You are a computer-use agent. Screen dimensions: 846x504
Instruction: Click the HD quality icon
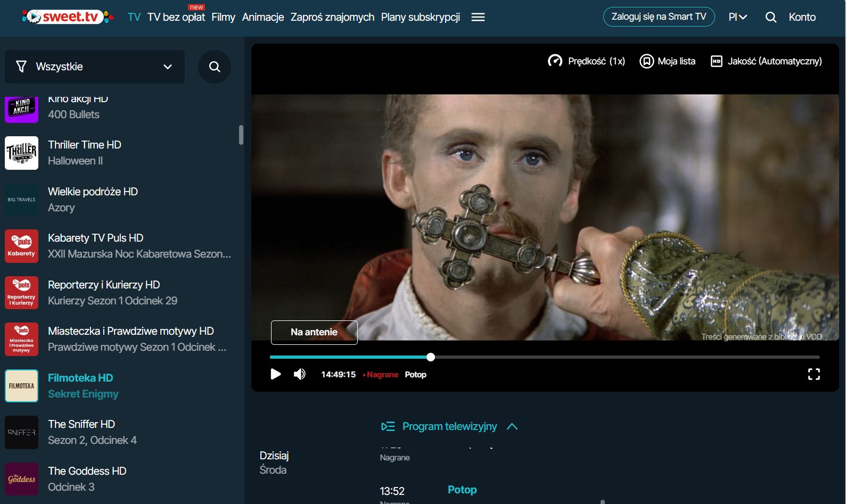tap(717, 61)
